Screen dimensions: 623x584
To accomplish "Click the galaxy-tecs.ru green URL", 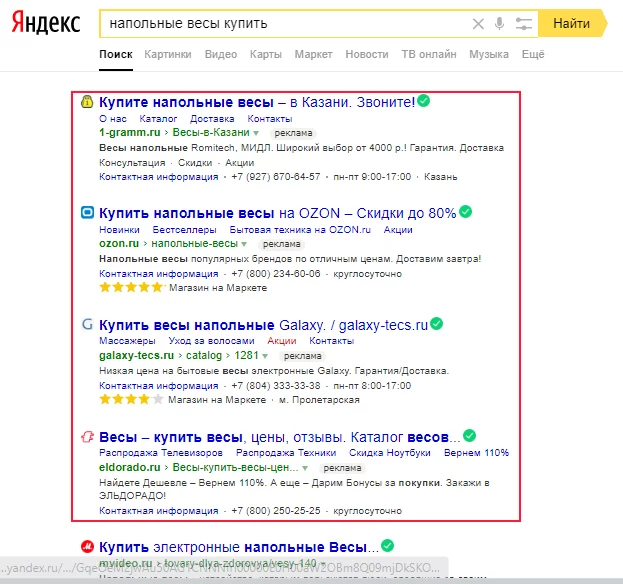I will (137, 355).
